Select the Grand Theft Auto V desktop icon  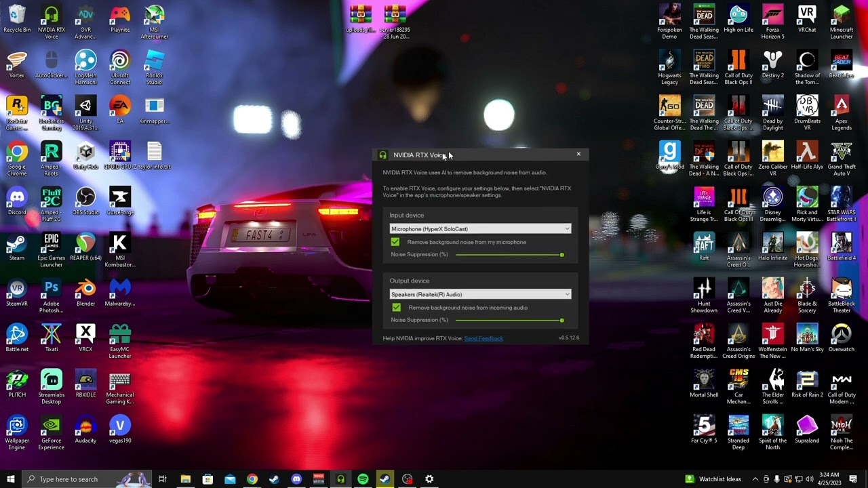(x=842, y=159)
